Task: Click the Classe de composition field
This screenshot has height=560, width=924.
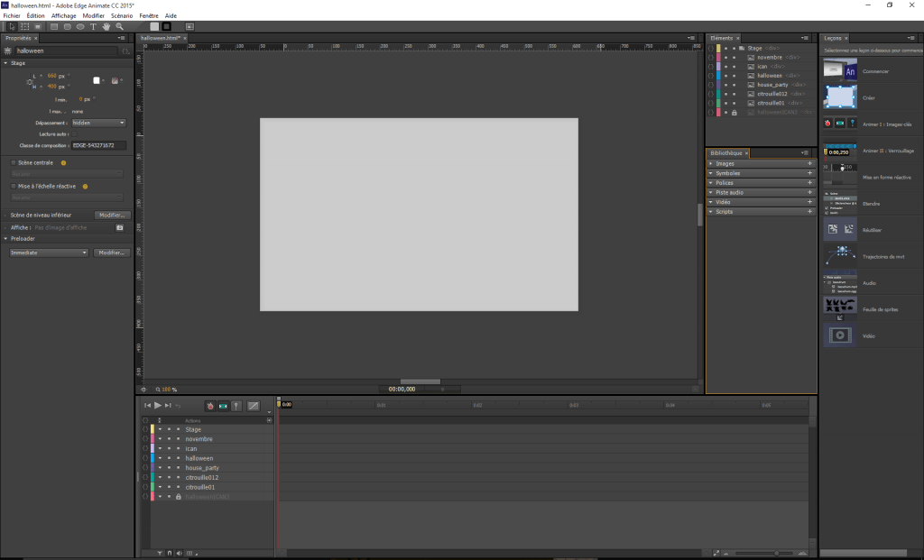Action: (x=98, y=145)
